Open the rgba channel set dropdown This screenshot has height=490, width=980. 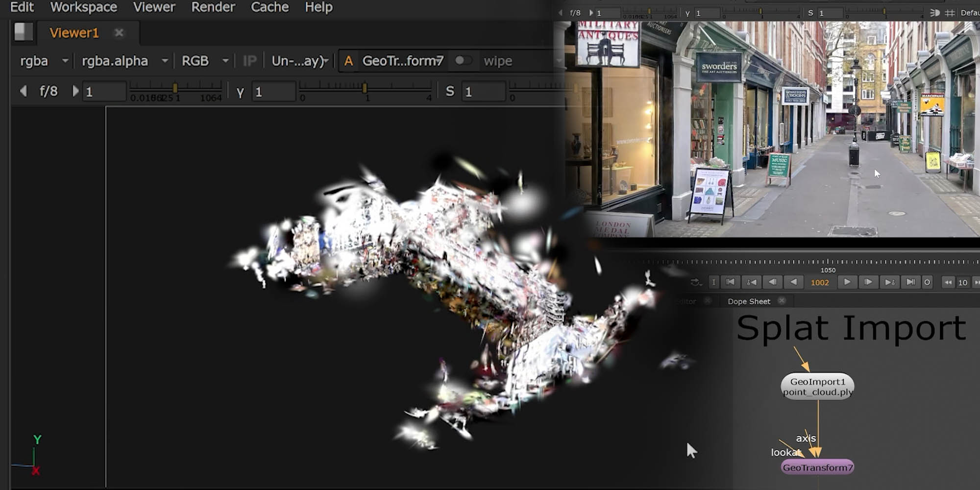[43, 61]
